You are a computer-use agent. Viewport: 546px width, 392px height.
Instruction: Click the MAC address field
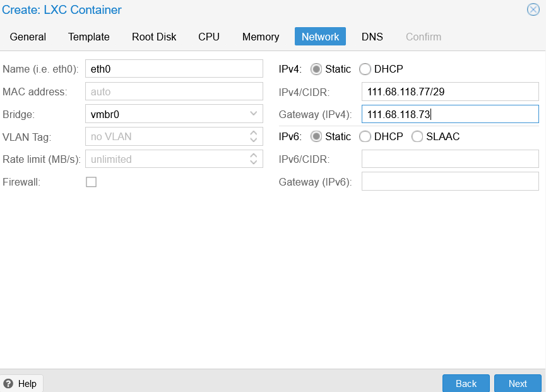(174, 91)
